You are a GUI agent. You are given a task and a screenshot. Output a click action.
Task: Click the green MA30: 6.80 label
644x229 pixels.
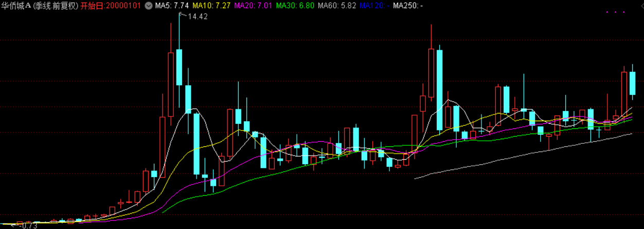(295, 6)
